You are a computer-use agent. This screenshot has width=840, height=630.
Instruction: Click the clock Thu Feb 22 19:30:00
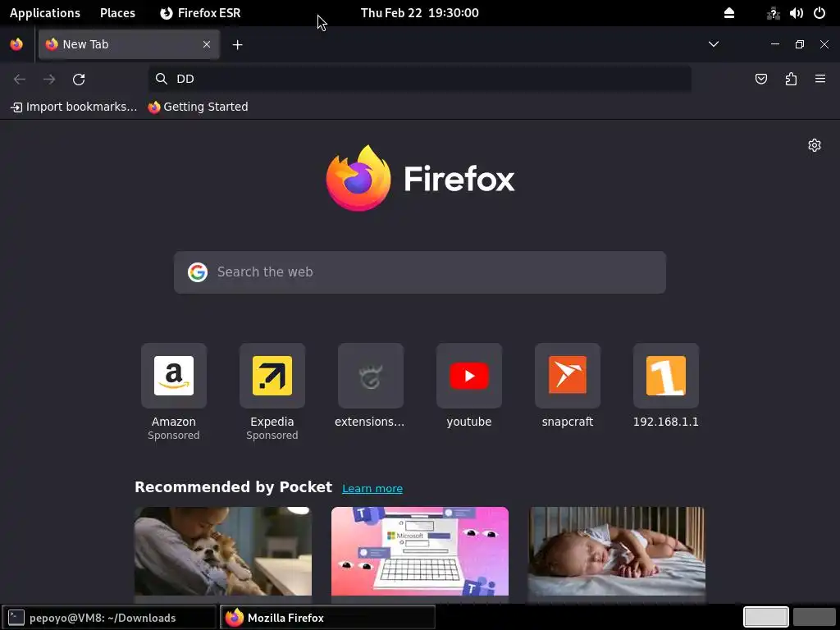419,13
